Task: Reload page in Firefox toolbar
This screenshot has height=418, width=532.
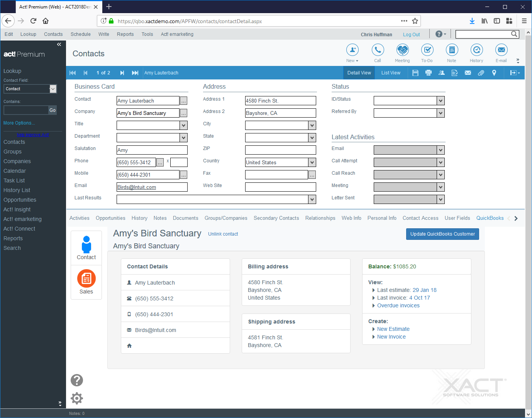Action: pos(33,21)
